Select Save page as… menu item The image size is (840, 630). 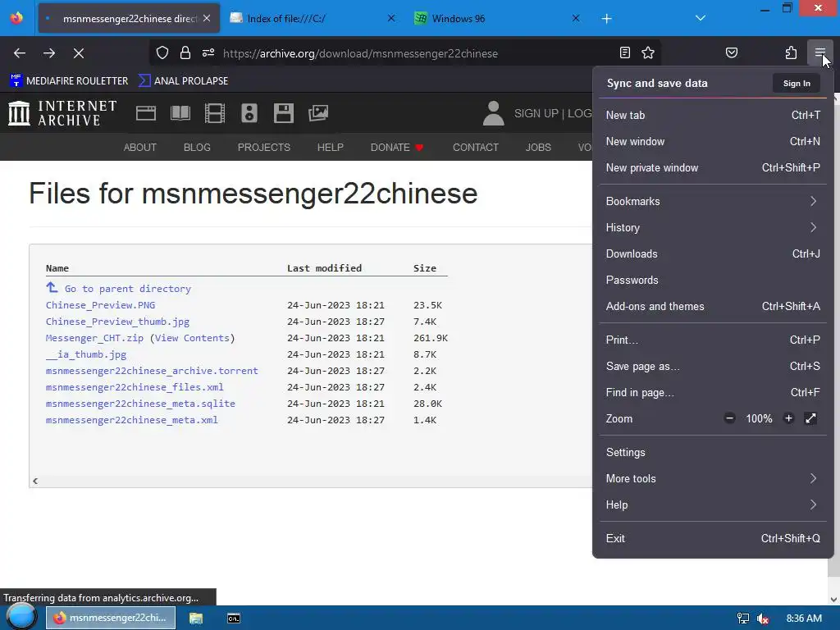(x=713, y=367)
